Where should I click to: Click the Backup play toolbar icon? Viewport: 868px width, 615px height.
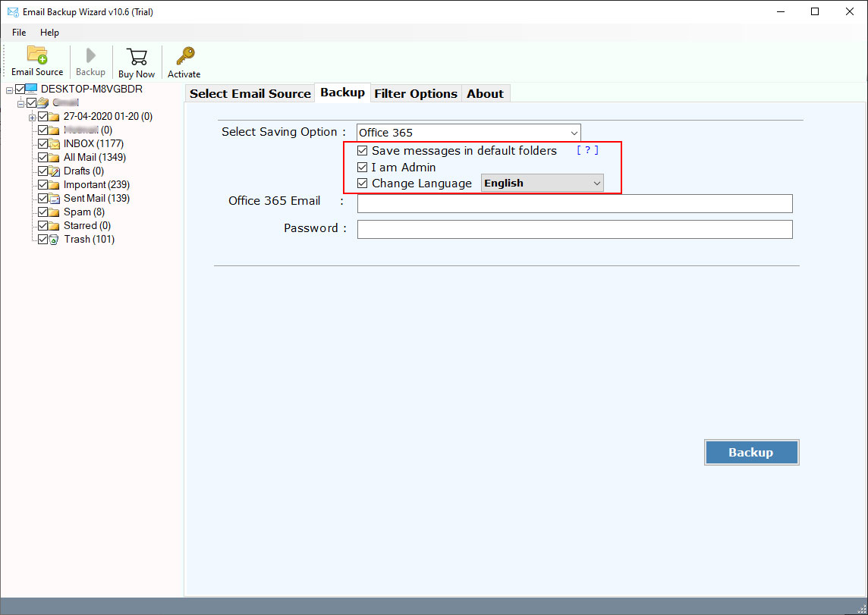(x=91, y=55)
